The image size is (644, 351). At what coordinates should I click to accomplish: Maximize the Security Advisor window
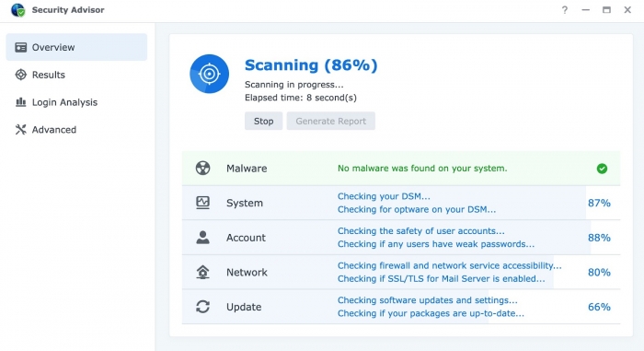(606, 10)
